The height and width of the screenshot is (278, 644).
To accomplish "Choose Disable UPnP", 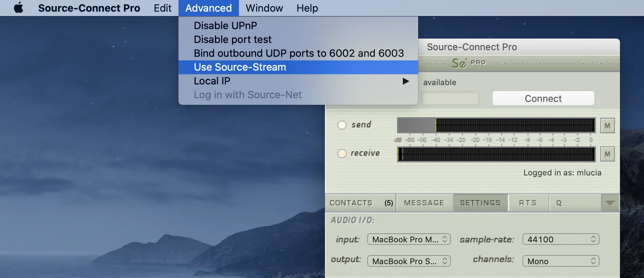I will [298, 25].
